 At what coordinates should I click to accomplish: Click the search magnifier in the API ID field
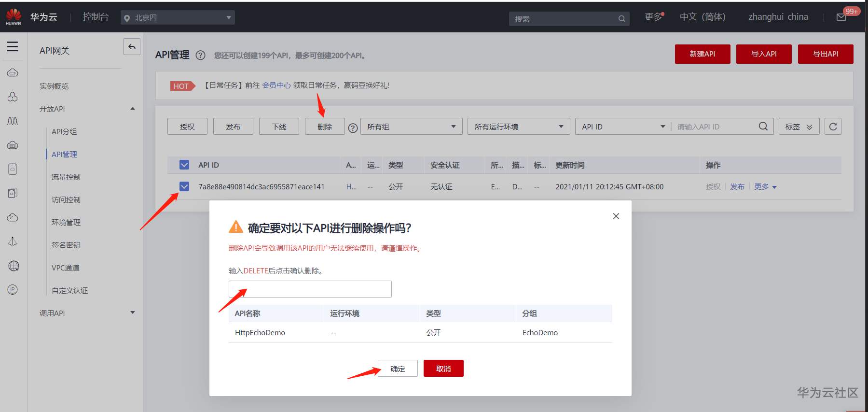pyautogui.click(x=763, y=127)
